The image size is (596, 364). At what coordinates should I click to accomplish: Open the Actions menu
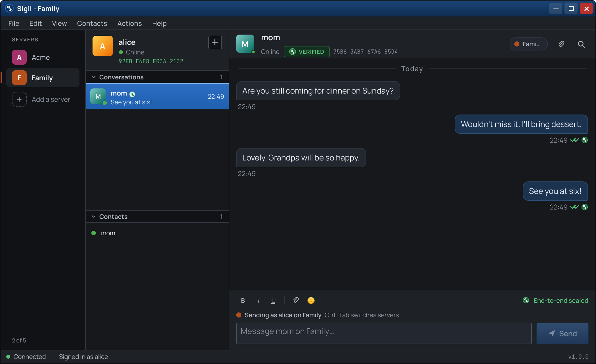pos(129,23)
